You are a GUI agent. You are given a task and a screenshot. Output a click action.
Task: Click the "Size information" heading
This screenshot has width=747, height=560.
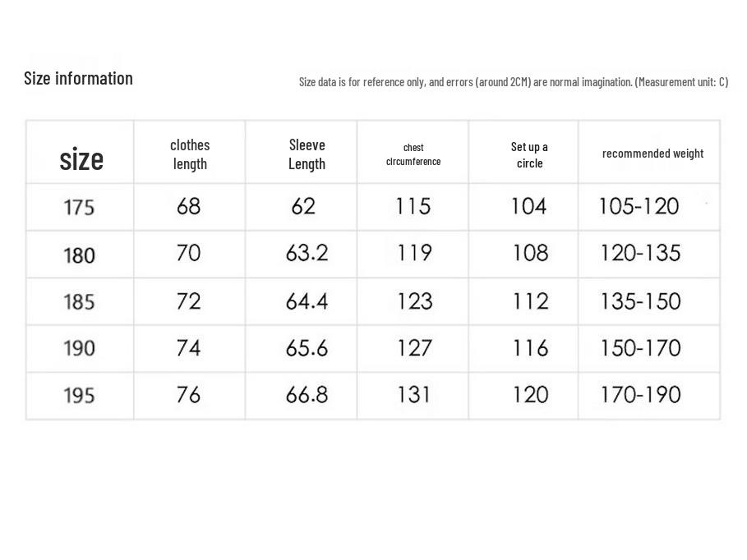(78, 79)
